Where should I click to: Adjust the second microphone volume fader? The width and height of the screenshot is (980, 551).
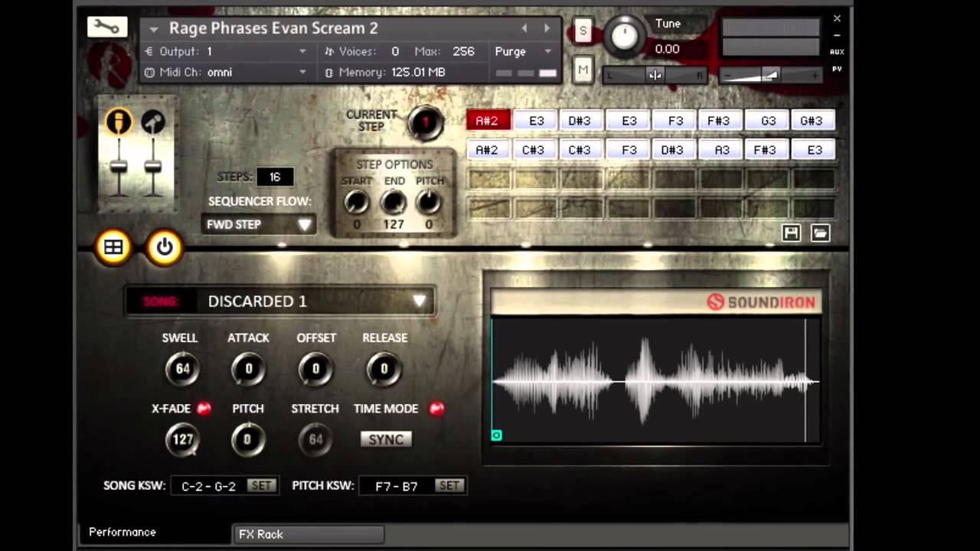pyautogui.click(x=153, y=166)
